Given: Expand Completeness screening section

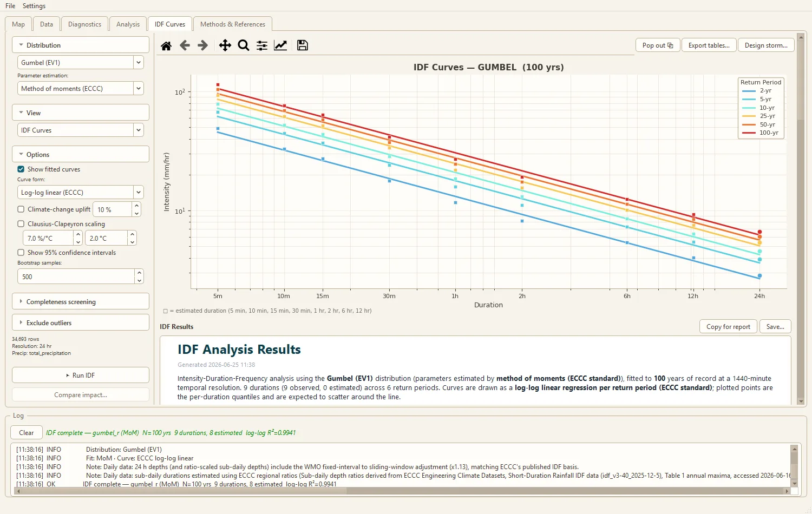Looking at the screenshot, I should (x=81, y=302).
